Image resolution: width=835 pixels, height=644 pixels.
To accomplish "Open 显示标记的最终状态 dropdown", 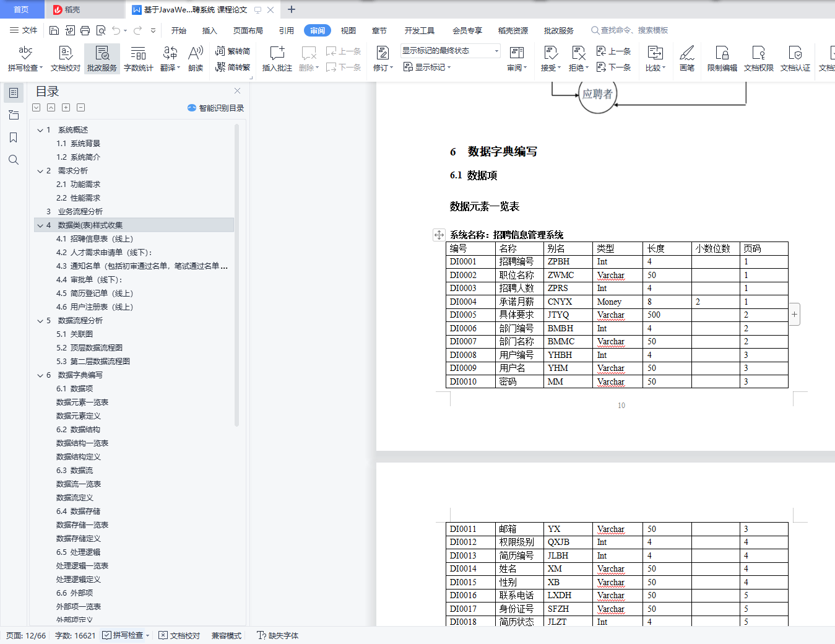I will (x=450, y=51).
